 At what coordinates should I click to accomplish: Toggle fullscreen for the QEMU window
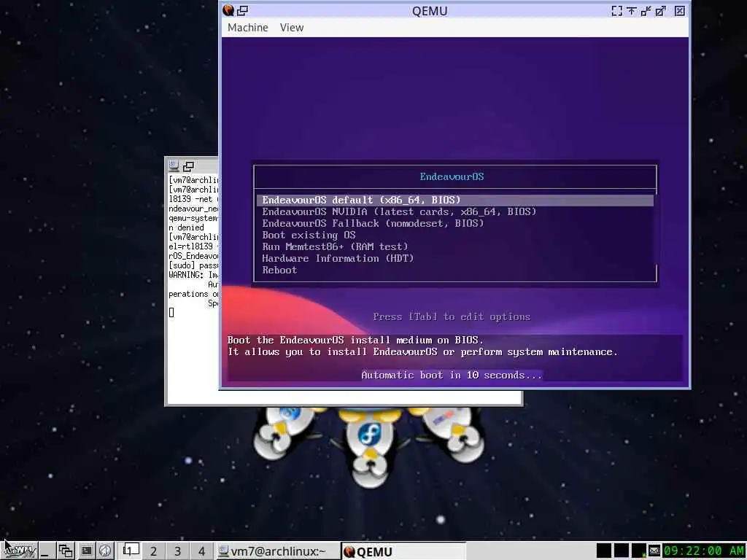coord(617,10)
